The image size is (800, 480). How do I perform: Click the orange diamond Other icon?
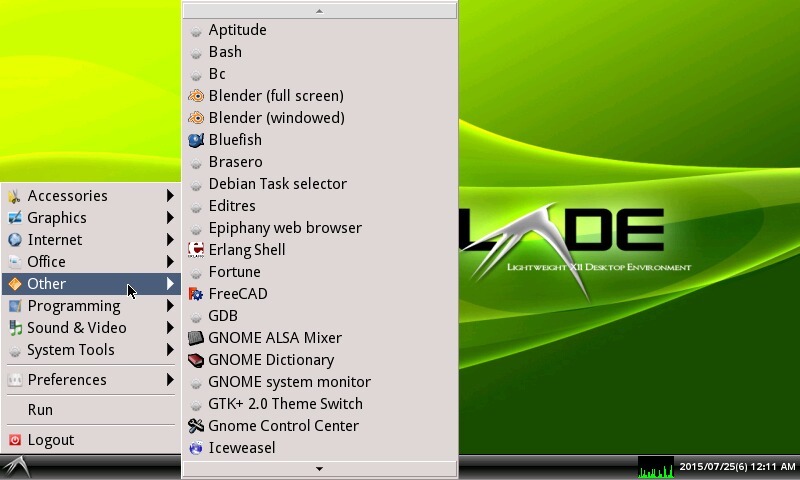tap(15, 284)
